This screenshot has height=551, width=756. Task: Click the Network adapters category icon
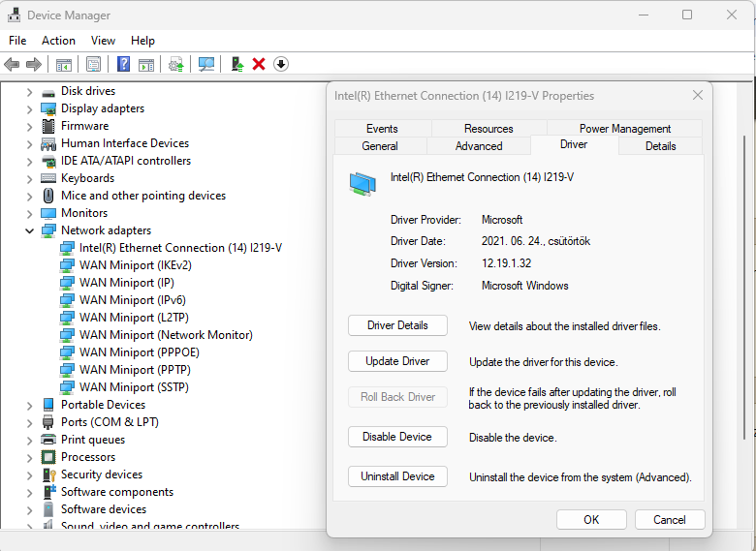[x=48, y=230]
